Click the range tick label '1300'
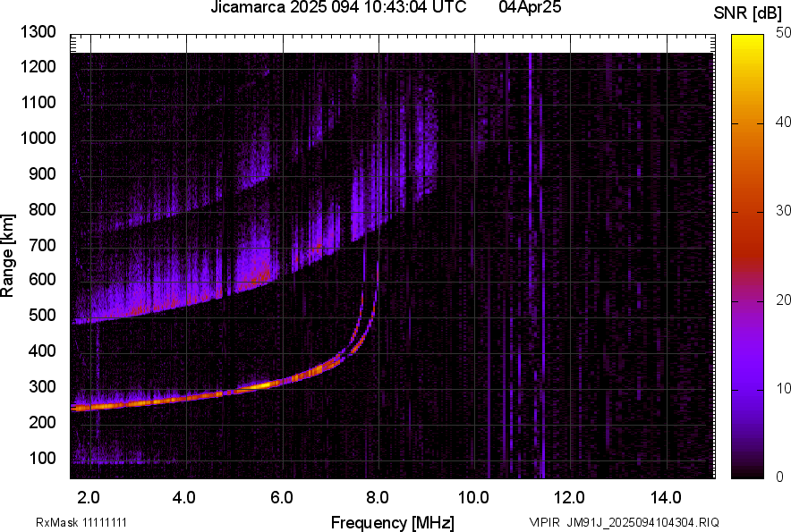The image size is (791, 532). coord(38,32)
